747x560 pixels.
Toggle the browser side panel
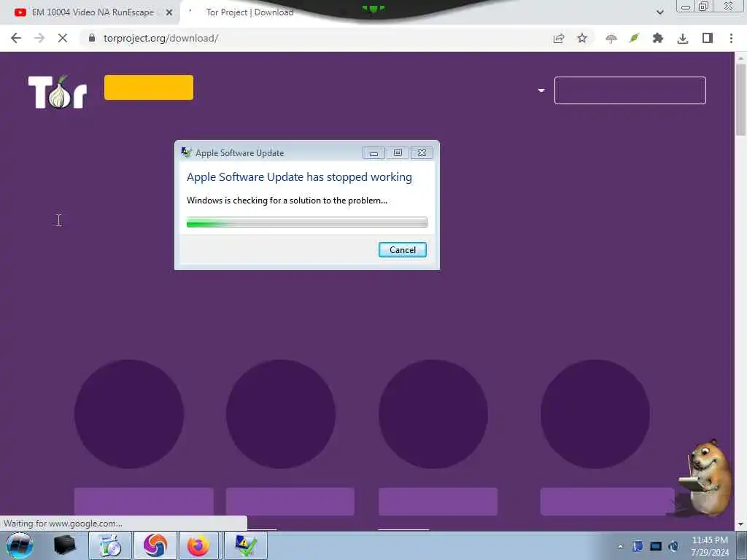click(x=708, y=38)
